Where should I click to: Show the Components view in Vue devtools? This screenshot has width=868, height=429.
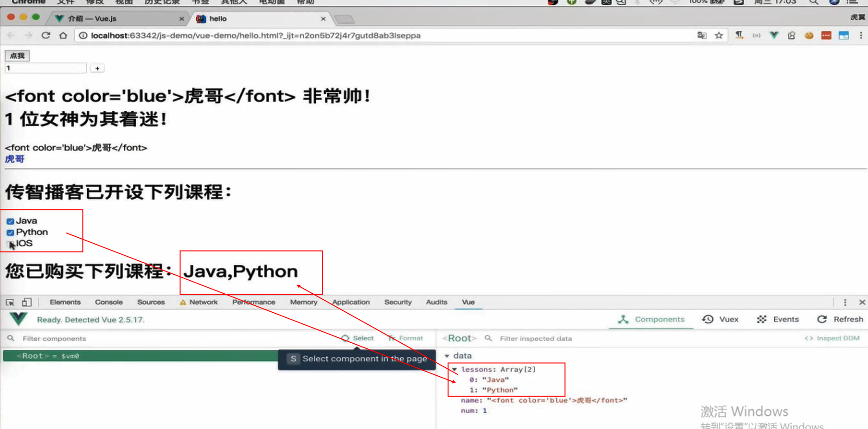click(x=651, y=319)
